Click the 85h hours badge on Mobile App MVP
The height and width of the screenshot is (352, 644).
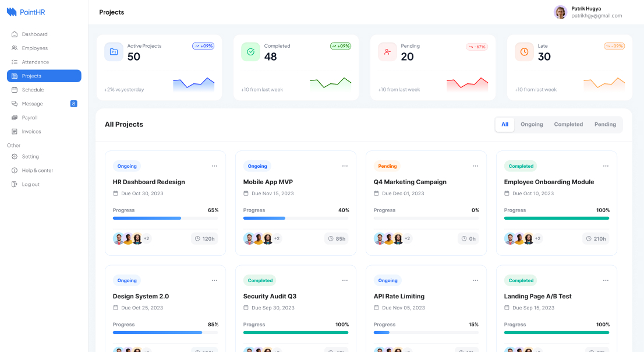click(x=337, y=238)
